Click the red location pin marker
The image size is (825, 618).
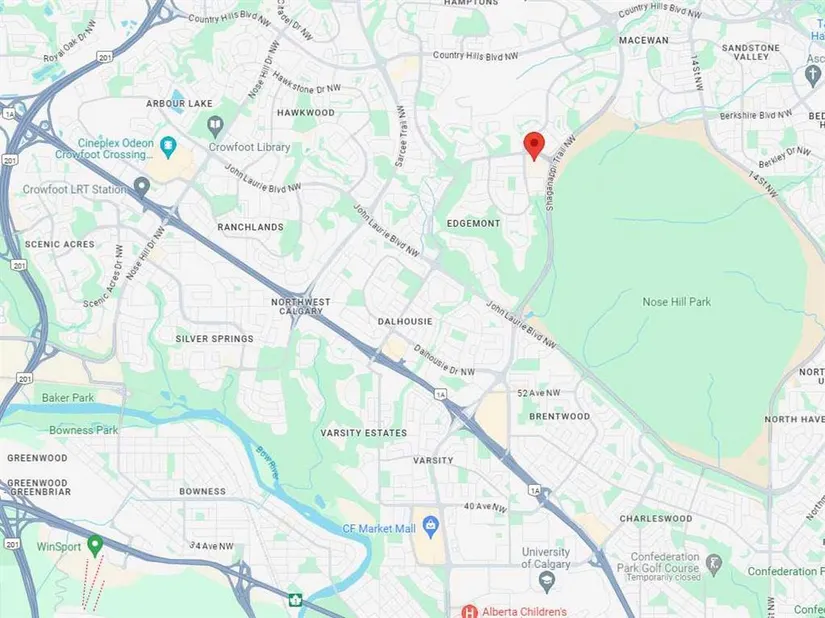(x=534, y=146)
